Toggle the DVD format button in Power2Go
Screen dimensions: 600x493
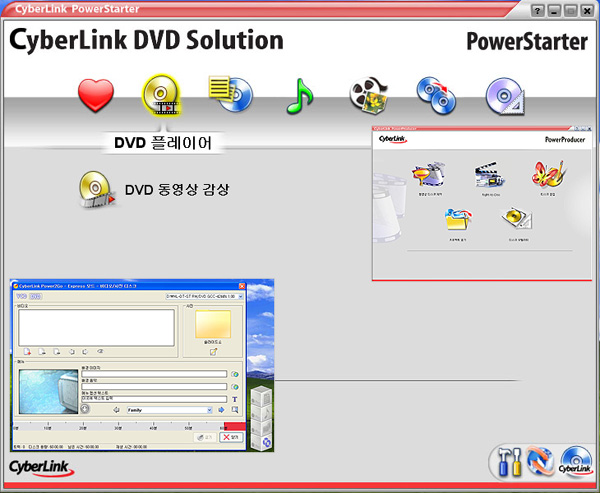point(35,297)
